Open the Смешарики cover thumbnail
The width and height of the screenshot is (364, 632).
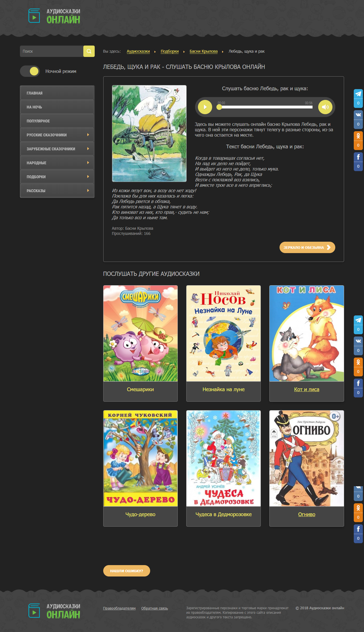pos(140,333)
